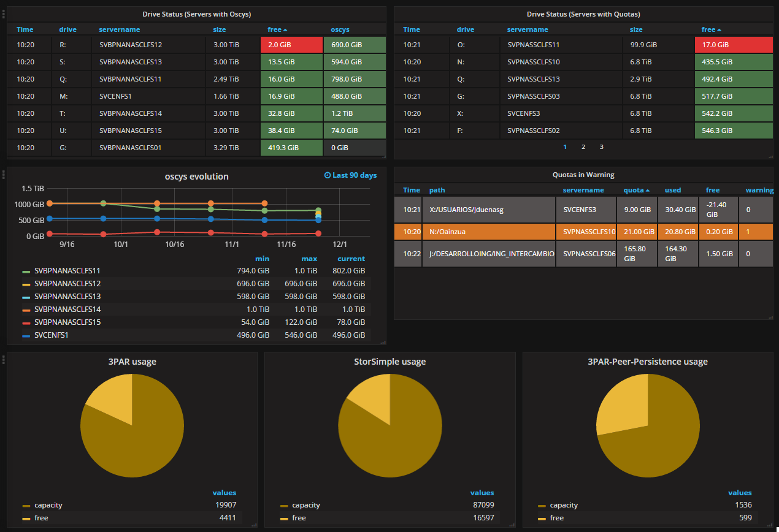
Task: Click free column sort arrow in Quotas table
Action: (720, 30)
